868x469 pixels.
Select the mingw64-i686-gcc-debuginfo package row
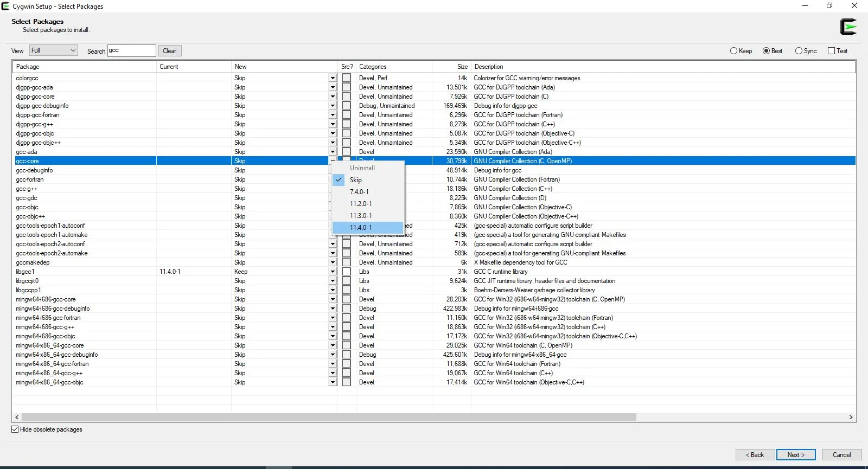434,309
